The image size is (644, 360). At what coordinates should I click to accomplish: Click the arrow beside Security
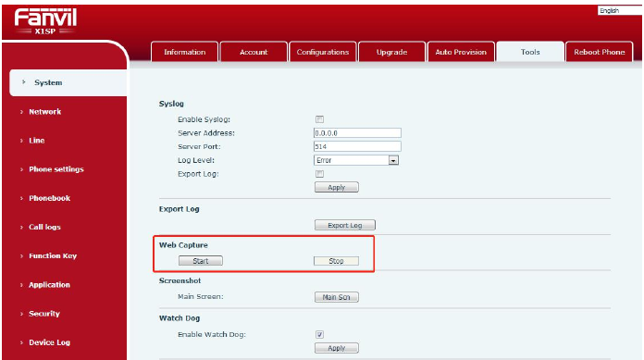21,314
